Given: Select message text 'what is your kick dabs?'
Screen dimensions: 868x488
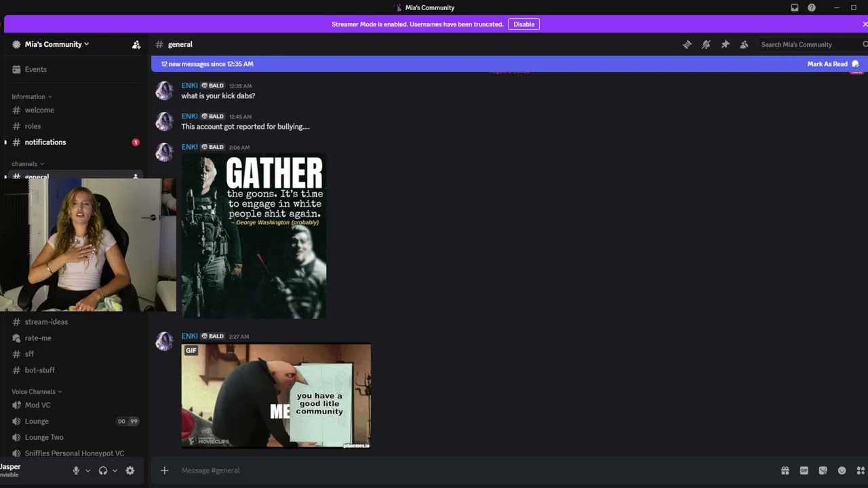Looking at the screenshot, I should point(218,96).
